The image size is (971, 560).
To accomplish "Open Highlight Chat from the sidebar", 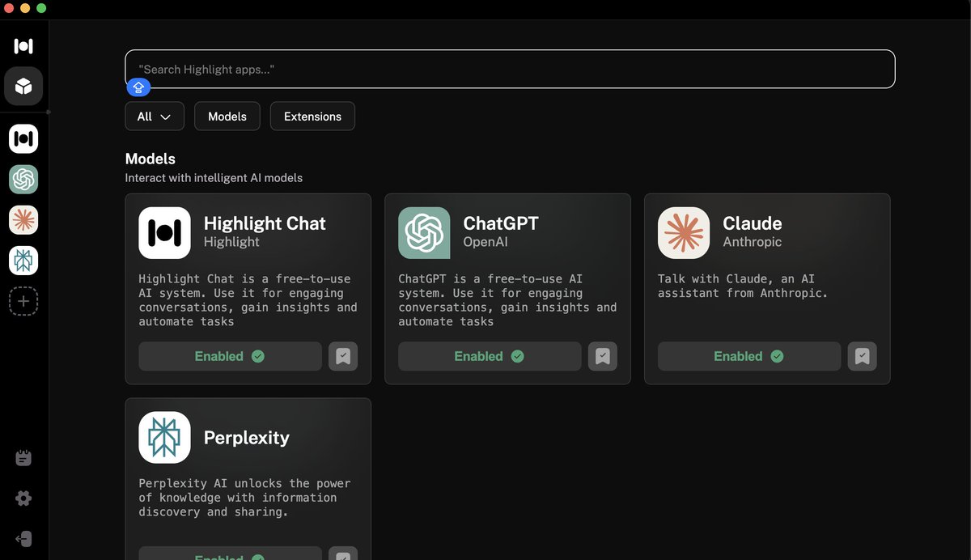I will point(23,138).
